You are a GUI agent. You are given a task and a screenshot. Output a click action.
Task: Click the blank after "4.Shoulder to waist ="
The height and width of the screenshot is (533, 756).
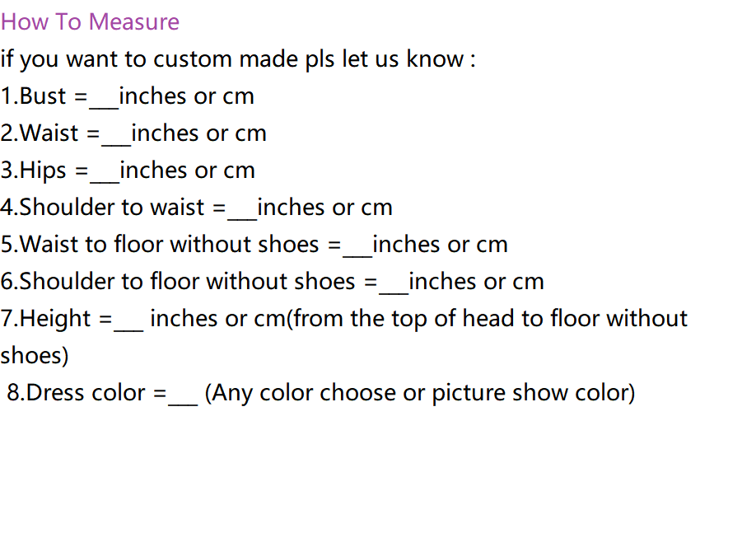coord(242,210)
